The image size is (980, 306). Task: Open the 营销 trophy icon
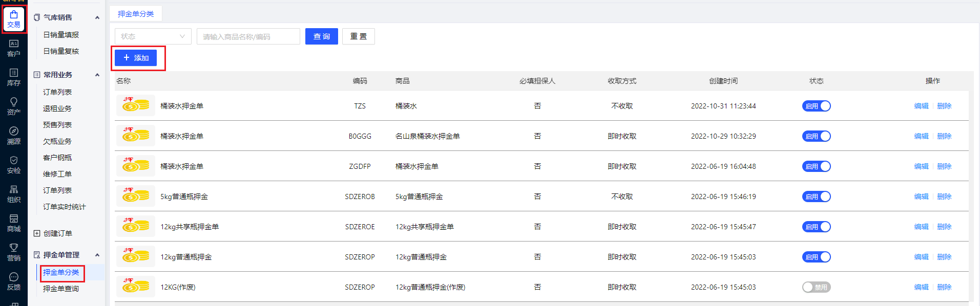14,252
